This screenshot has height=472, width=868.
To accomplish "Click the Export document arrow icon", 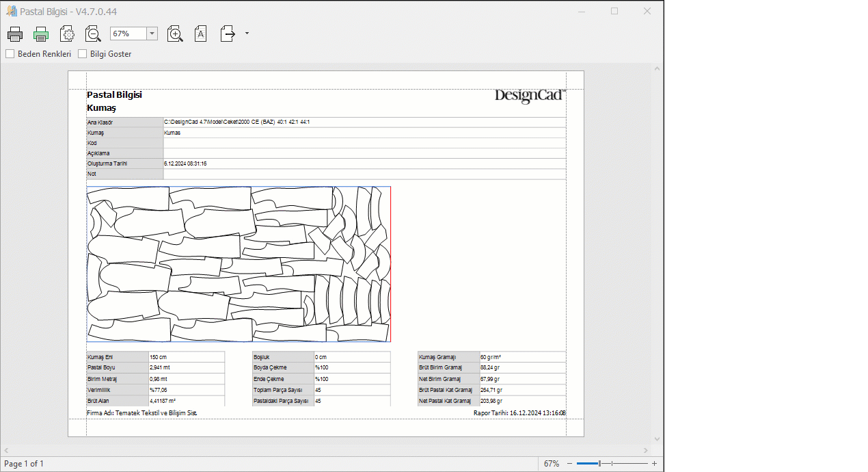I will [228, 34].
